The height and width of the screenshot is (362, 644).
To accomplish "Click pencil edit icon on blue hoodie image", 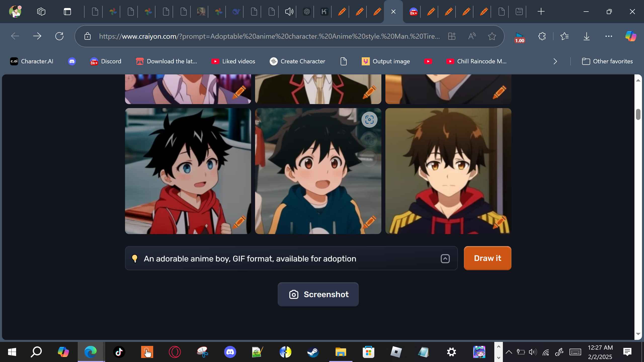I will point(369,222).
